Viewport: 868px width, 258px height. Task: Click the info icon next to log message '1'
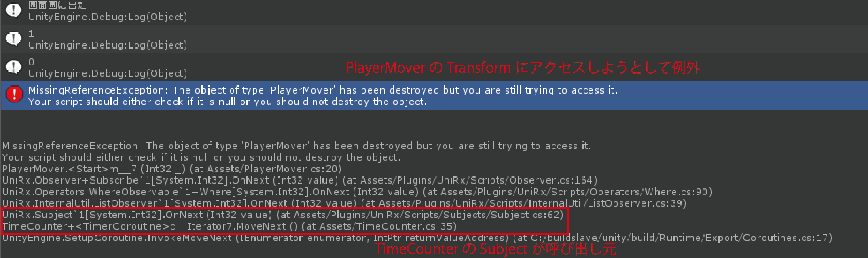(14, 39)
